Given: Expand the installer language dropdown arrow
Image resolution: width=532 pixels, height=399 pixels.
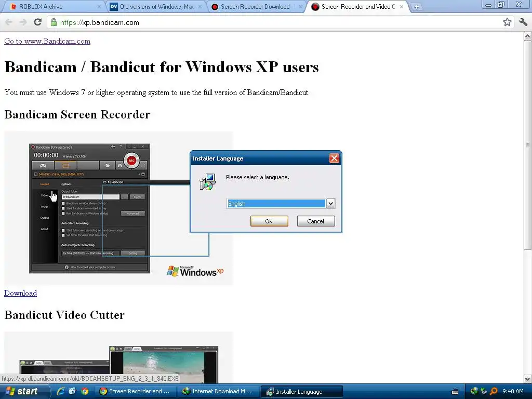Looking at the screenshot, I should [x=330, y=204].
